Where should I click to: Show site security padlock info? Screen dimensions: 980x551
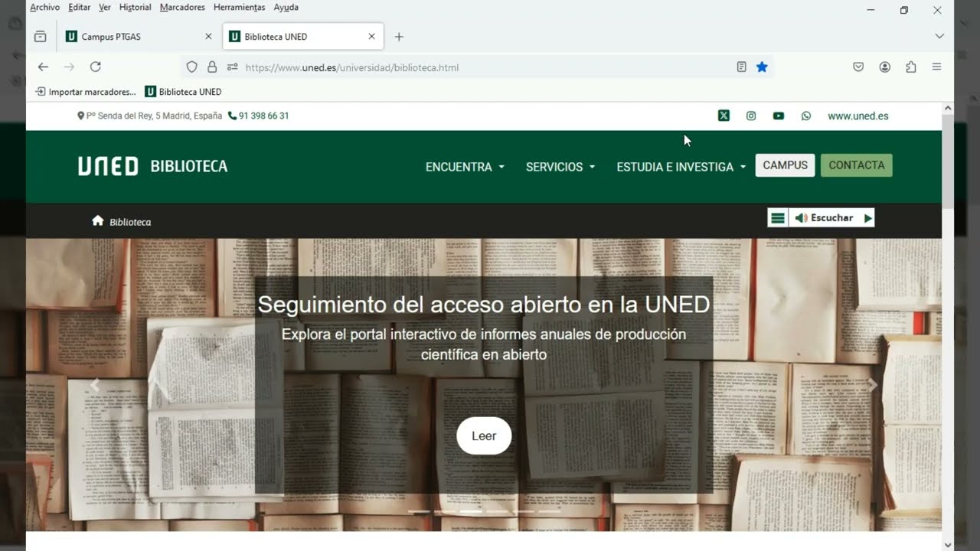(x=212, y=67)
